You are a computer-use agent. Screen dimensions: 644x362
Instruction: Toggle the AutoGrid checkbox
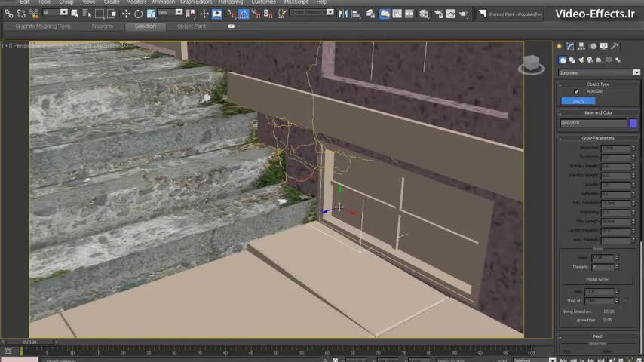point(577,92)
